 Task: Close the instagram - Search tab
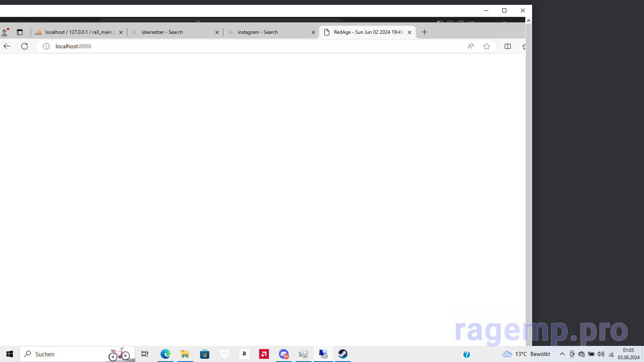[x=313, y=33]
